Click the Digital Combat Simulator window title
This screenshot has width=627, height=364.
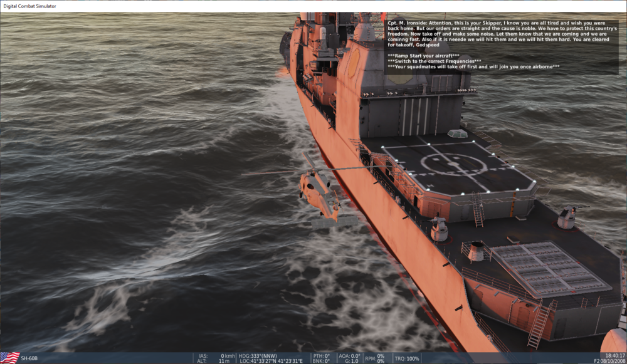(x=29, y=6)
